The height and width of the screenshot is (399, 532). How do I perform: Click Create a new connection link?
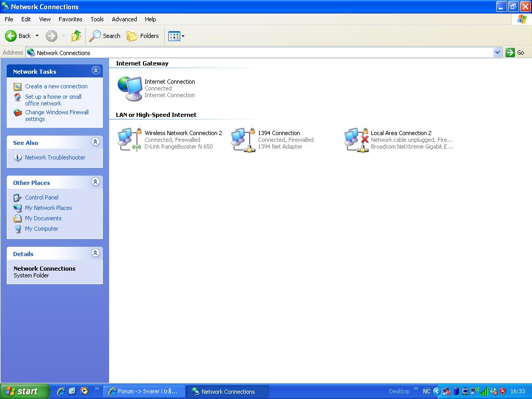pyautogui.click(x=56, y=86)
